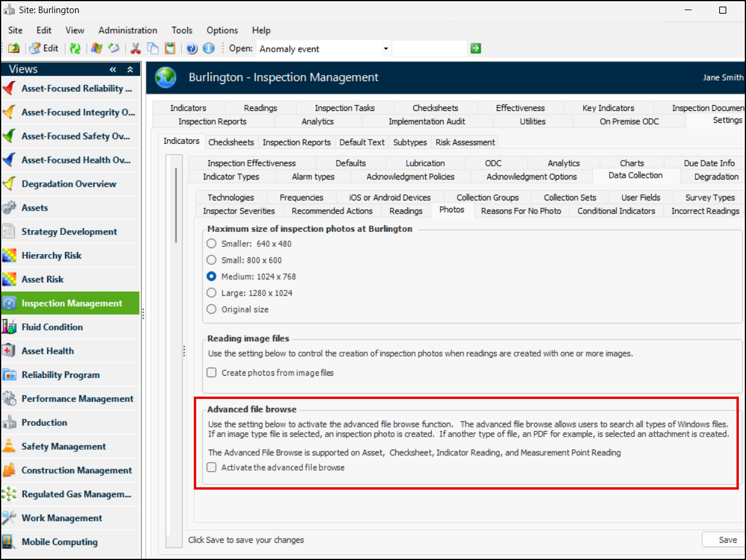Click the blue help question mark icon

point(191,48)
